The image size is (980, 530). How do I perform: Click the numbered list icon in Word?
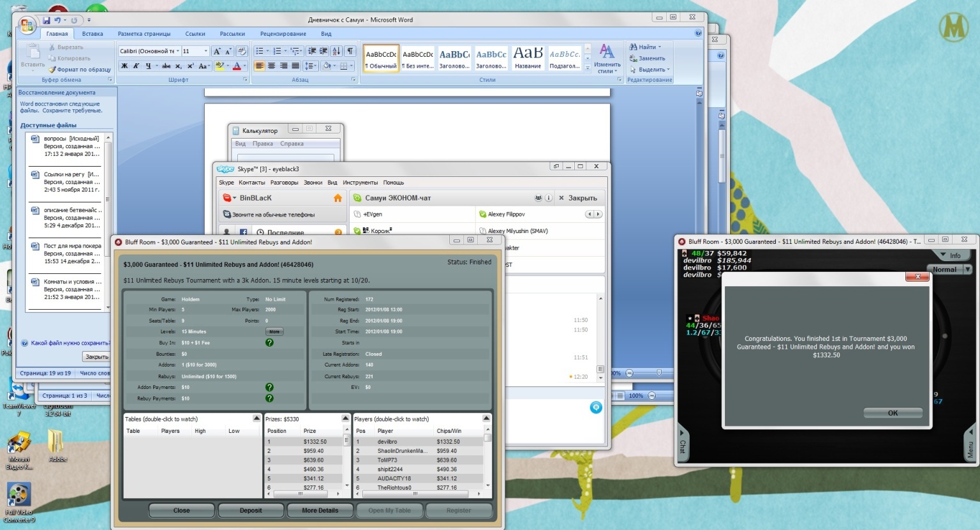click(277, 51)
